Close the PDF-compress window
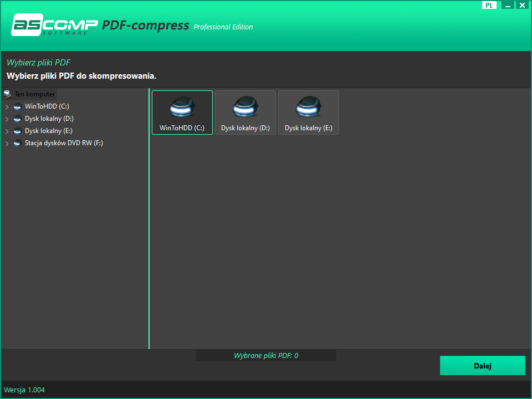This screenshot has width=532, height=399. point(522,5)
